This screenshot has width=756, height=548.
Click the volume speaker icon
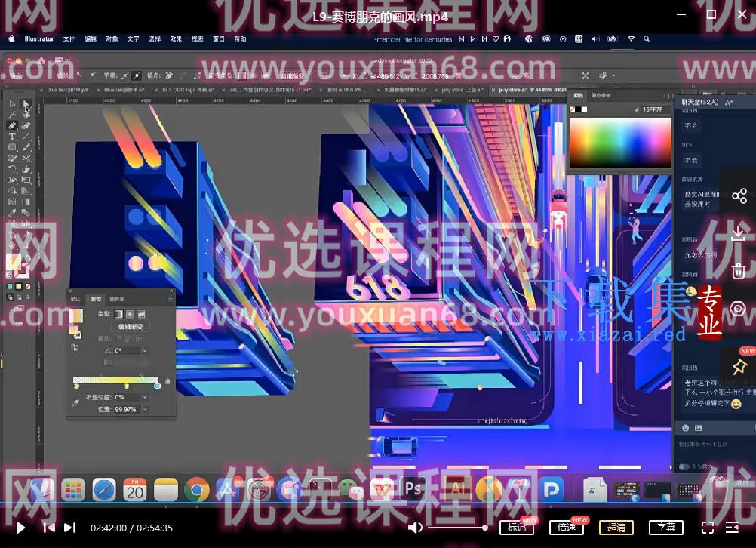click(415, 528)
